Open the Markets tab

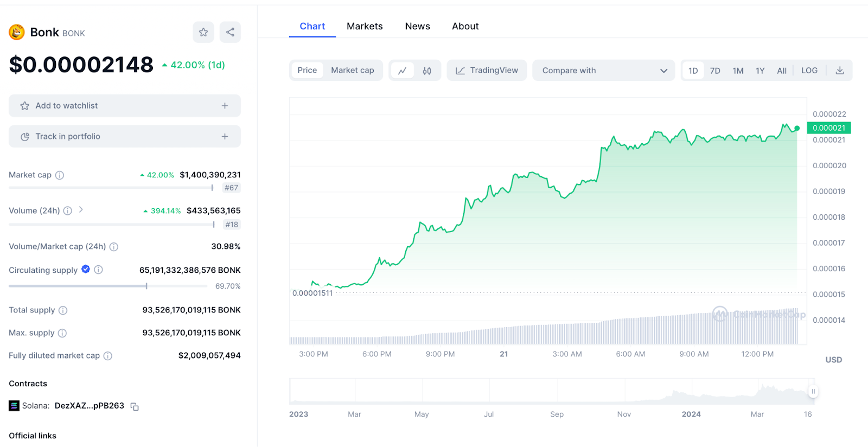click(365, 26)
